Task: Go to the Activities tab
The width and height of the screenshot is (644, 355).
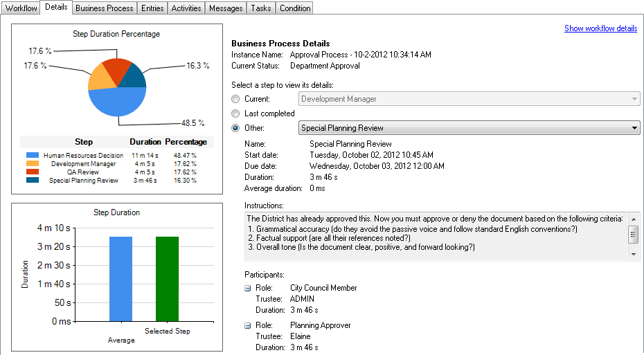Action: pos(186,8)
